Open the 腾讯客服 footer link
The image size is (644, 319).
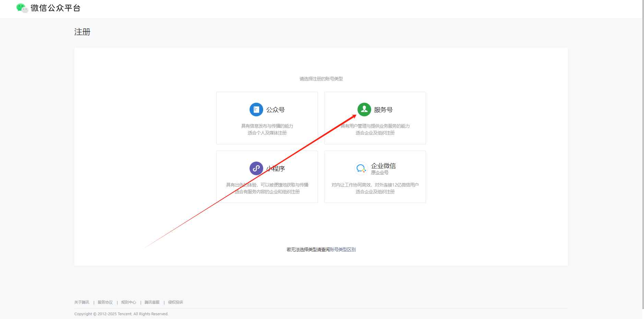pos(152,302)
